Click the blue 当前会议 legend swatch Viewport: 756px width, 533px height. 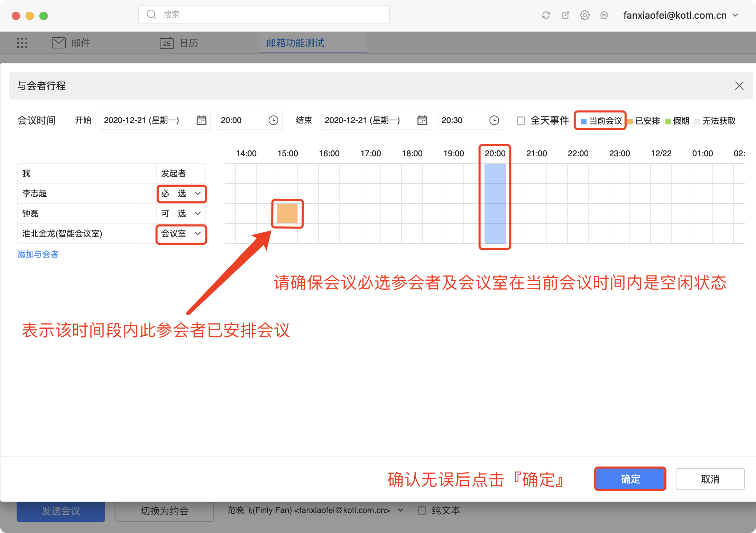(584, 121)
